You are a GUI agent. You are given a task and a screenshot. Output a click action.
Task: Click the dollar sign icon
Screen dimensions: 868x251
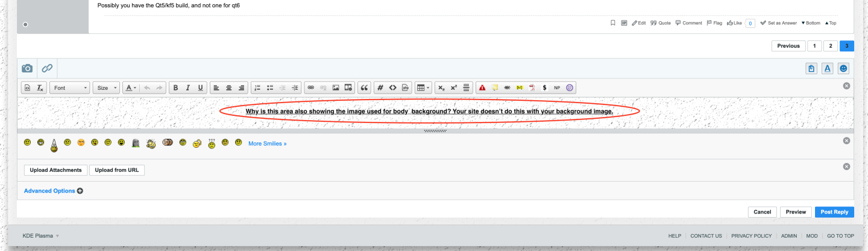pos(545,87)
